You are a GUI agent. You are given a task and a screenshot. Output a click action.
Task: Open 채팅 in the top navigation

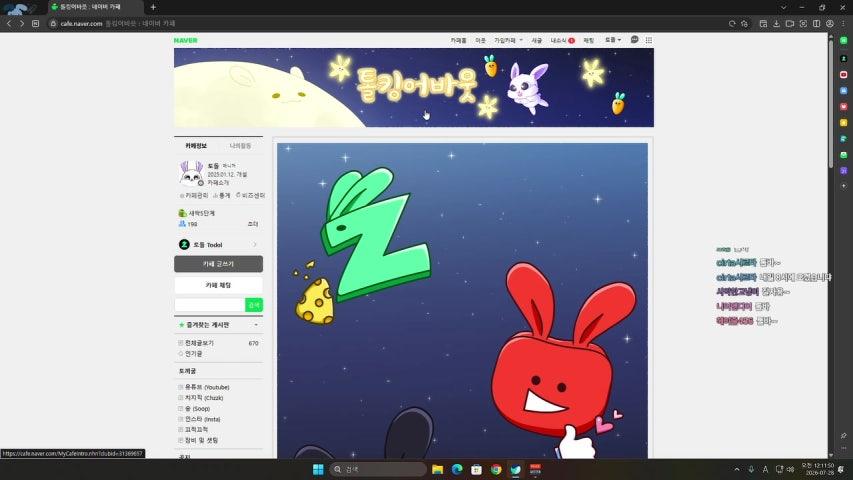[x=589, y=40]
